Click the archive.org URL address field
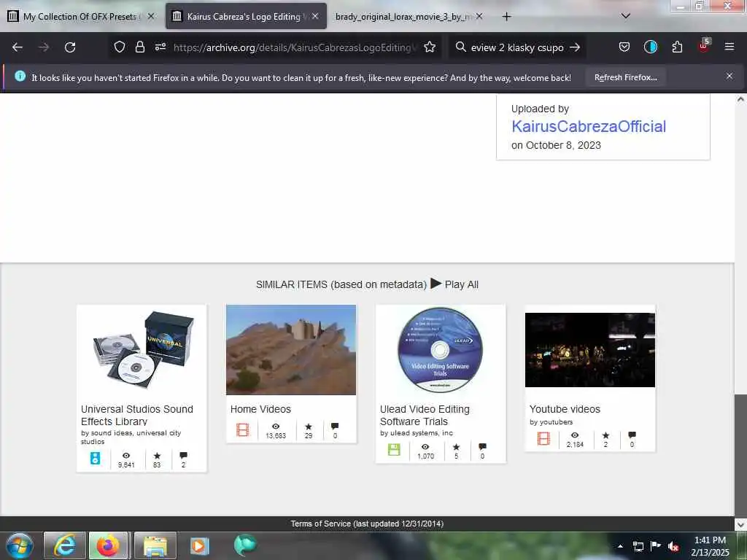The width and height of the screenshot is (747, 560). (295, 47)
